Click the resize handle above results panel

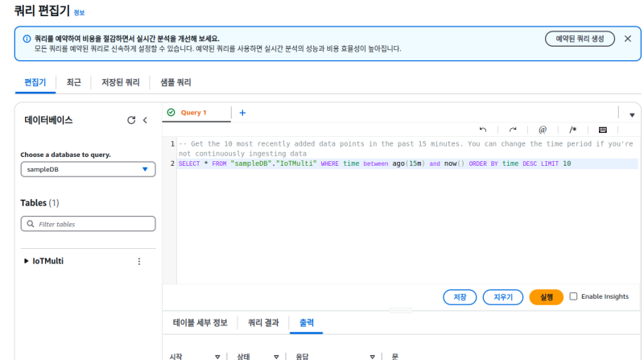coord(401,310)
